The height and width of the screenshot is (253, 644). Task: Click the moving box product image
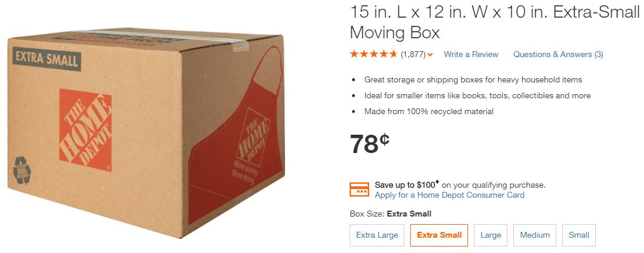147,135
